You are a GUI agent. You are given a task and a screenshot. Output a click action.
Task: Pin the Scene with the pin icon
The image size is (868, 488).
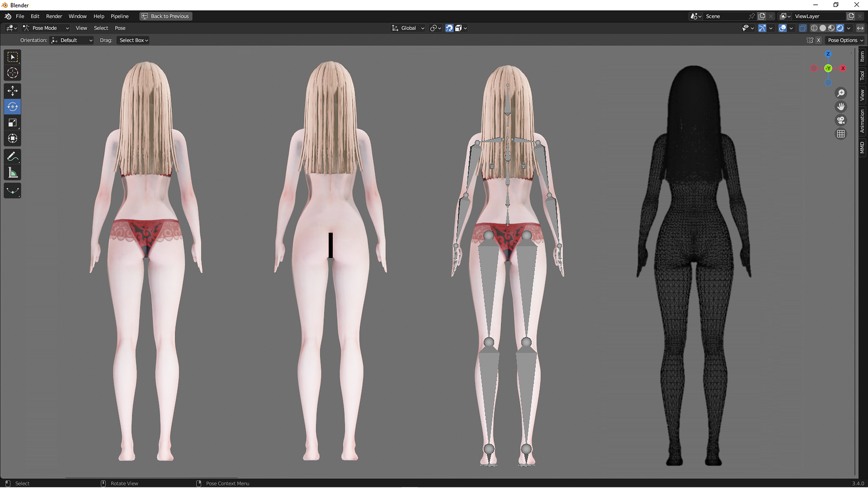[752, 16]
